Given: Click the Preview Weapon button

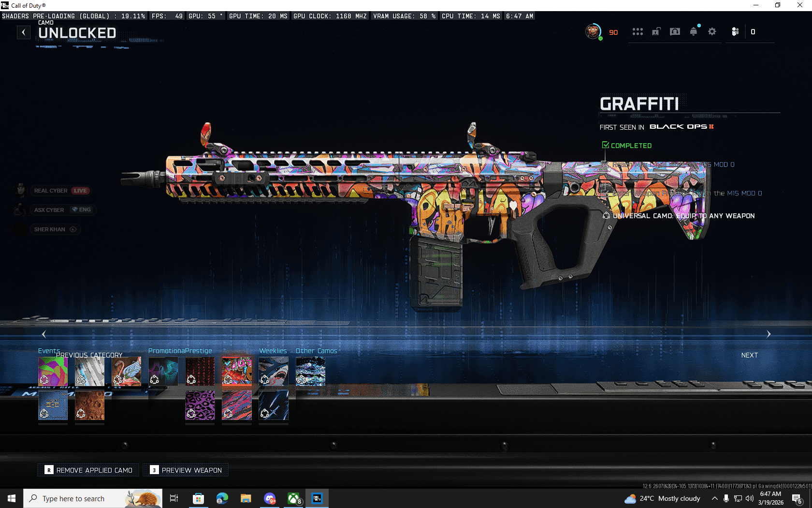Looking at the screenshot, I should click(186, 470).
